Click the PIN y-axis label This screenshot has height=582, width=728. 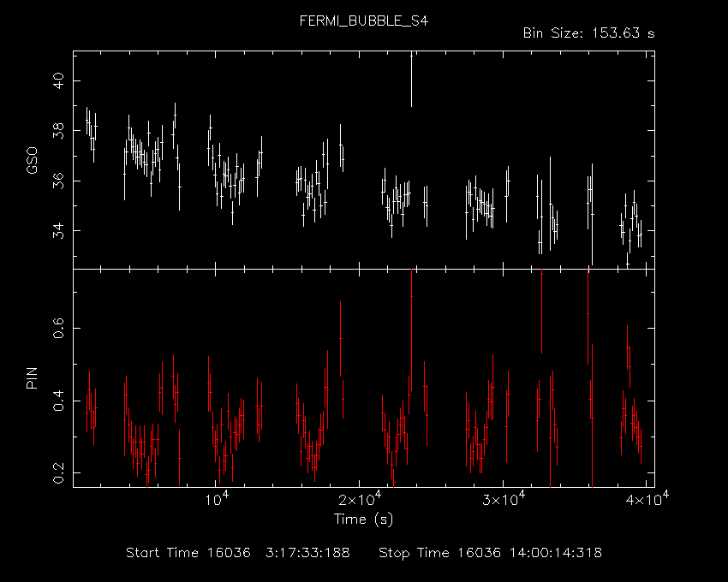point(32,377)
